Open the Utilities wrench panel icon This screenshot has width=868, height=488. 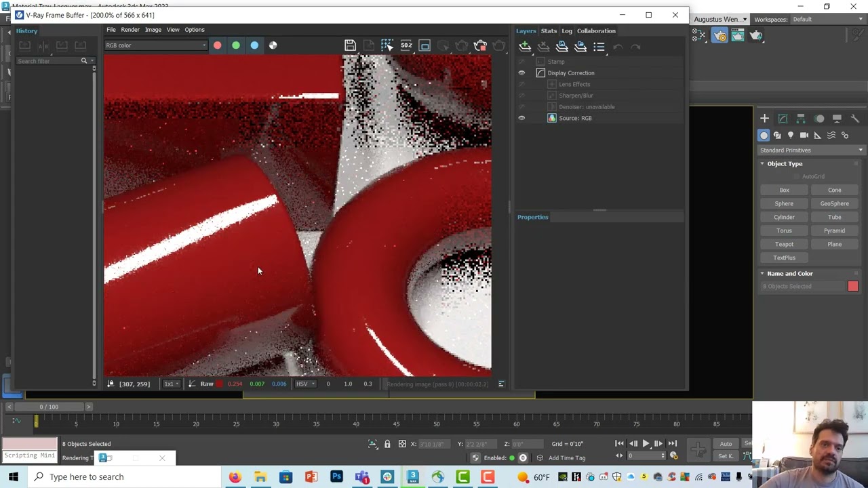point(855,119)
